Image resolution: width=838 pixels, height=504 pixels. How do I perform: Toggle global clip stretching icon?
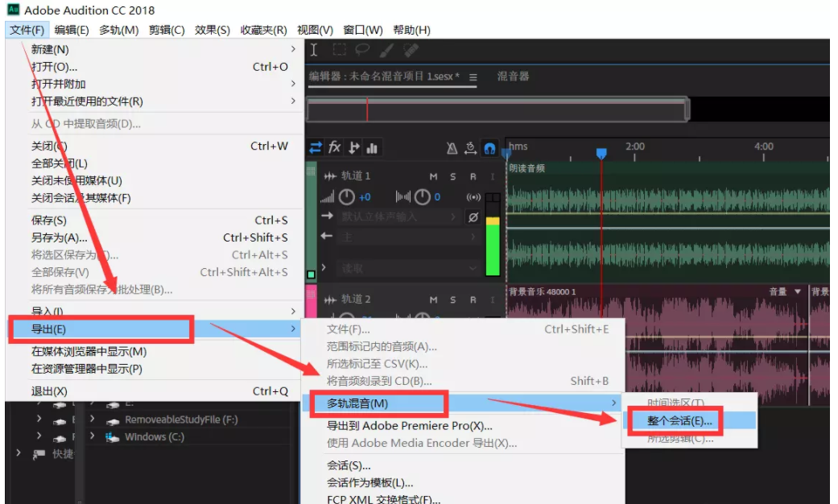coord(470,148)
